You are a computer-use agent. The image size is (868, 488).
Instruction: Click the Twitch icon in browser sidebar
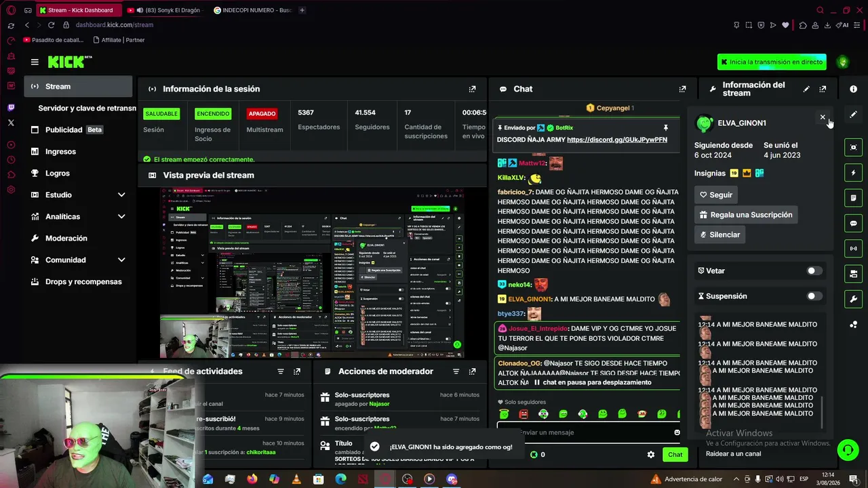tap(11, 108)
